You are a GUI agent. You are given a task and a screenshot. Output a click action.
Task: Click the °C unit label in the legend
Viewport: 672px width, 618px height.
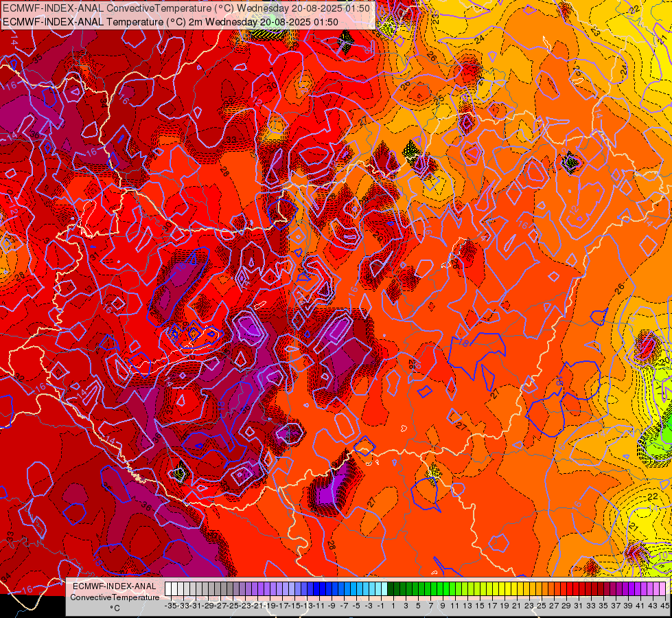pos(115,608)
